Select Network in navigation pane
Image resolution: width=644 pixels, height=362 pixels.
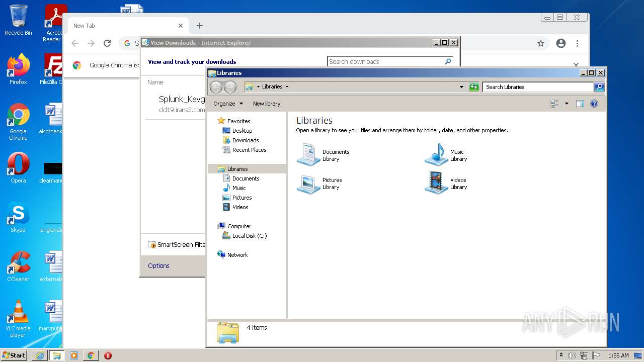click(237, 255)
